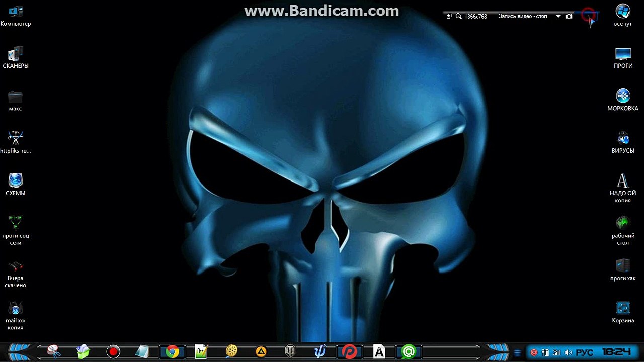Open the СКАНЕРЫ desktop icon
Viewport: 644px width, 362px height.
click(x=16, y=58)
